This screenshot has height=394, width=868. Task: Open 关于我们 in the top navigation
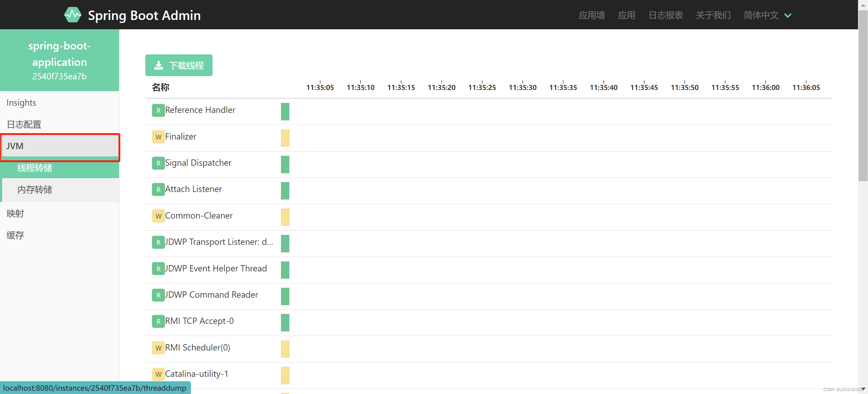[713, 15]
